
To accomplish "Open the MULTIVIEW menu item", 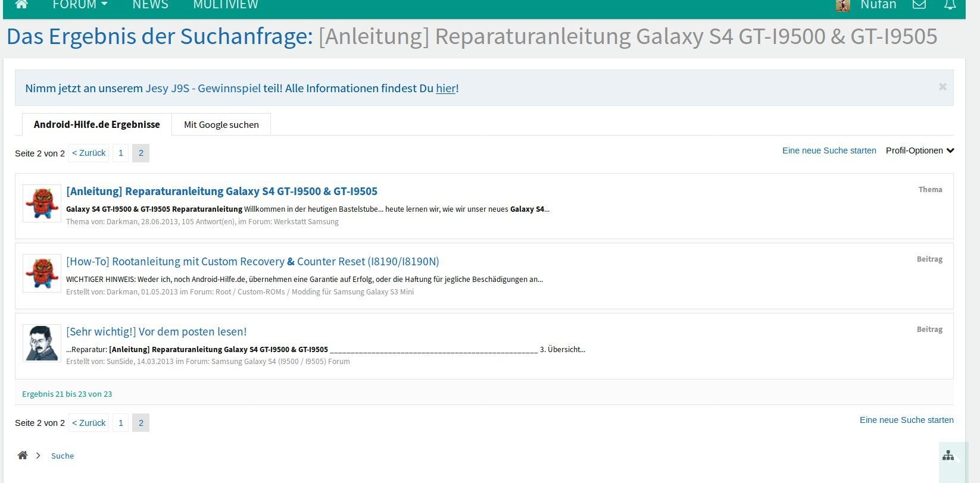I will tap(226, 5).
